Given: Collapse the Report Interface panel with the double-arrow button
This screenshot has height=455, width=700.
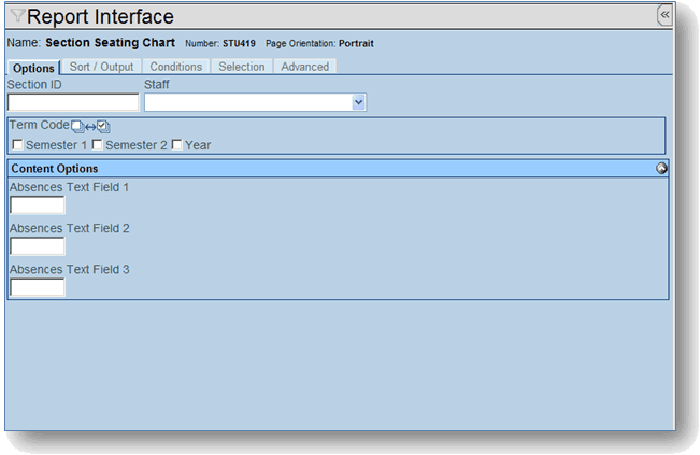Looking at the screenshot, I should [665, 15].
